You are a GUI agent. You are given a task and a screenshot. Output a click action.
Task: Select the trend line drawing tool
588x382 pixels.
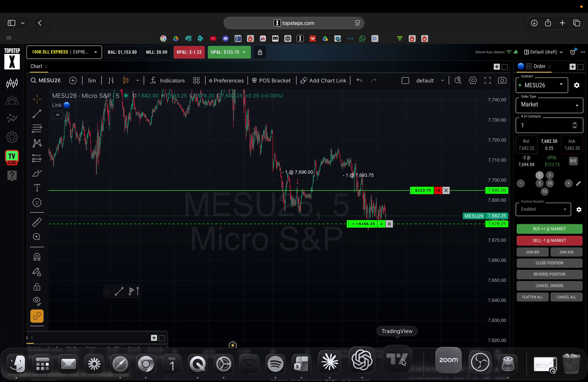coord(37,114)
